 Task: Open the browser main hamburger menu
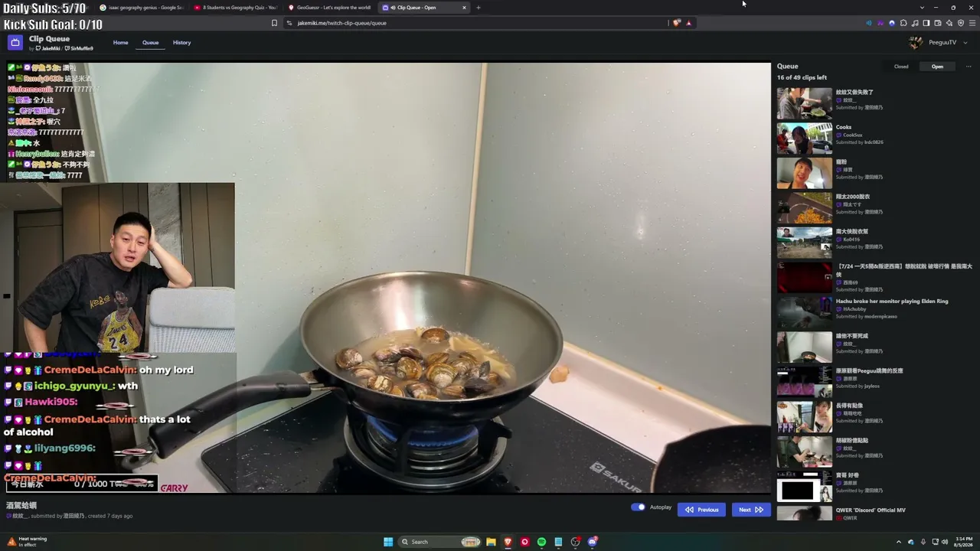[x=972, y=23]
